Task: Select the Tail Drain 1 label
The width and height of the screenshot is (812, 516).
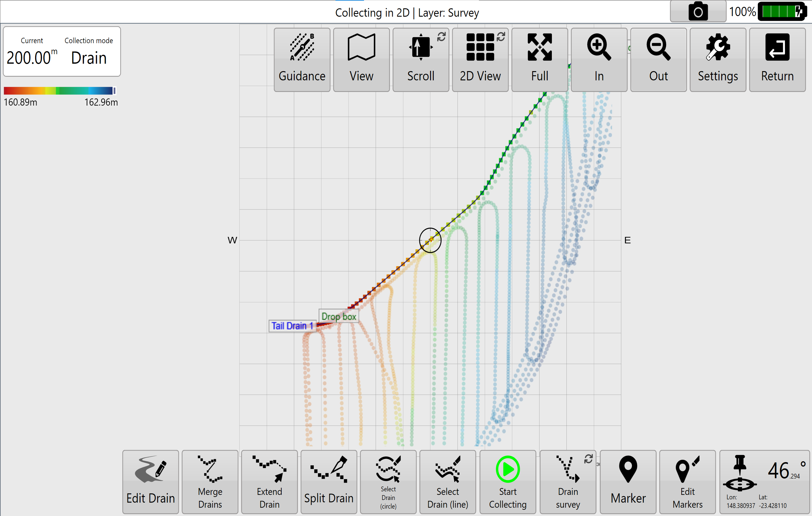Action: (x=292, y=326)
